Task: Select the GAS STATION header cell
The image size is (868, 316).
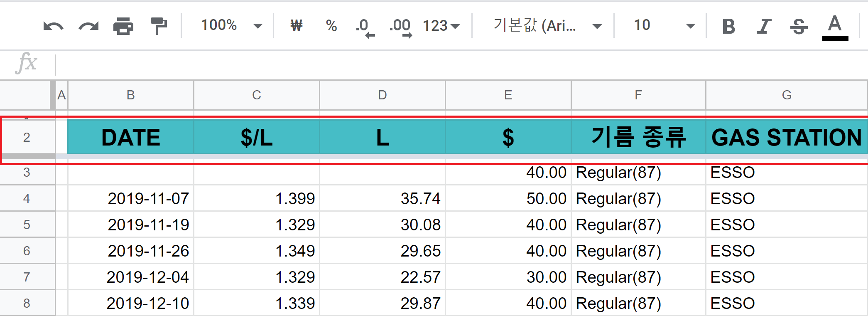Action: coord(786,137)
